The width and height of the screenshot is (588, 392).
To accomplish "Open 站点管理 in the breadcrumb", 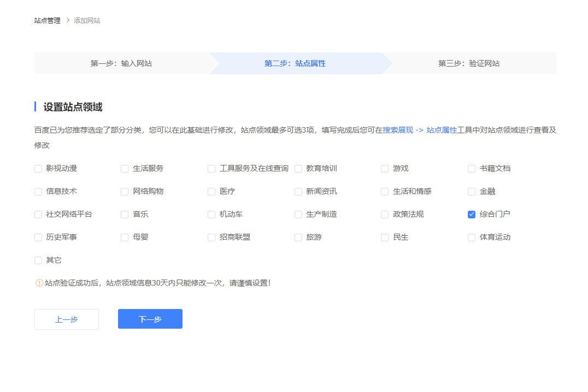I will tap(47, 21).
